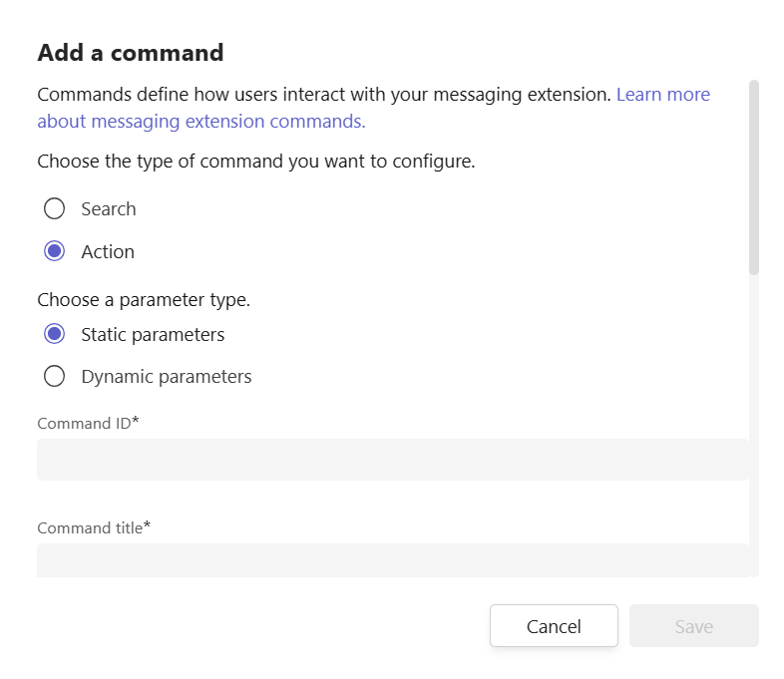Click the disabled Save button
The height and width of the screenshot is (679, 784).
point(694,626)
